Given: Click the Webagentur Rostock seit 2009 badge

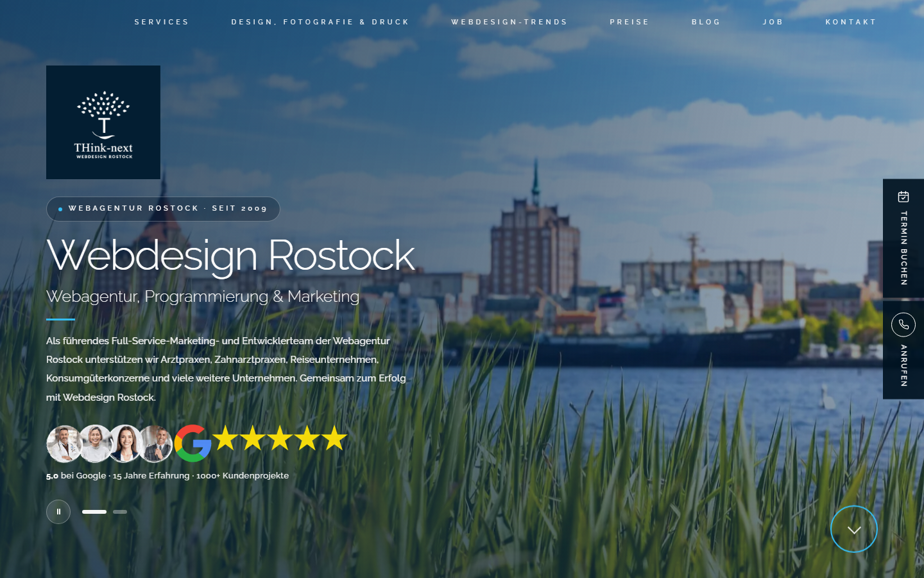Looking at the screenshot, I should pyautogui.click(x=163, y=209).
